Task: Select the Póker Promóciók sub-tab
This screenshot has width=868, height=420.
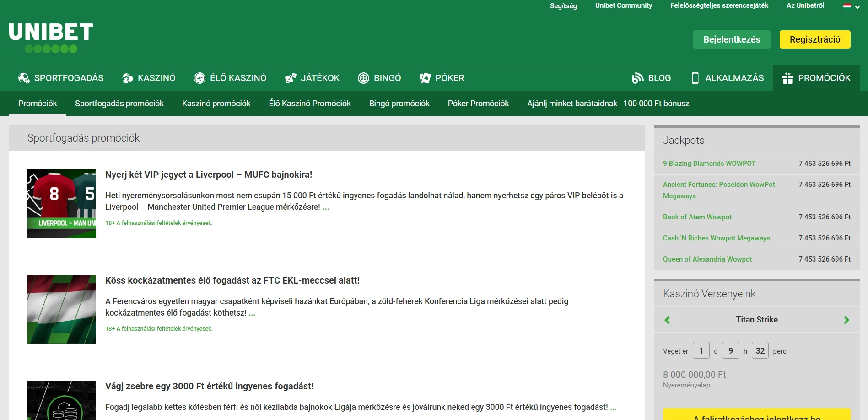Action: (x=478, y=104)
